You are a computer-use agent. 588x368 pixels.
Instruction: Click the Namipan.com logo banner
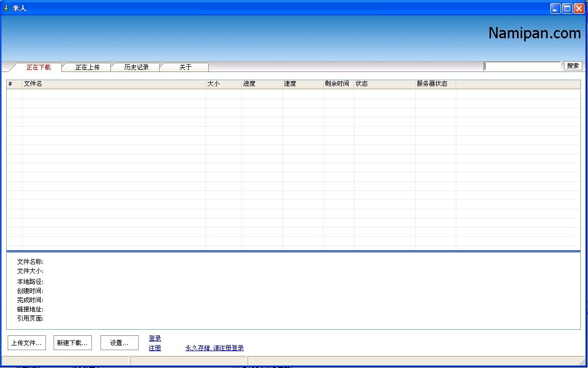tap(534, 34)
